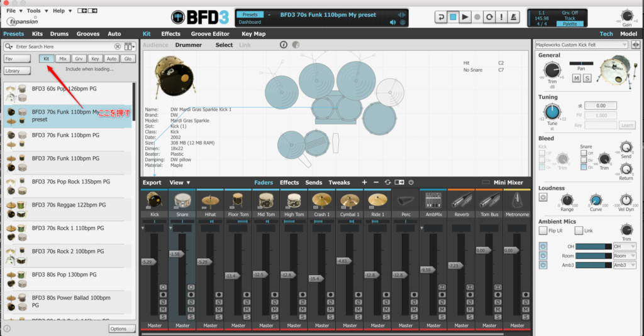Expand the mixer View dropdown
This screenshot has width=644, height=336.
click(x=180, y=183)
